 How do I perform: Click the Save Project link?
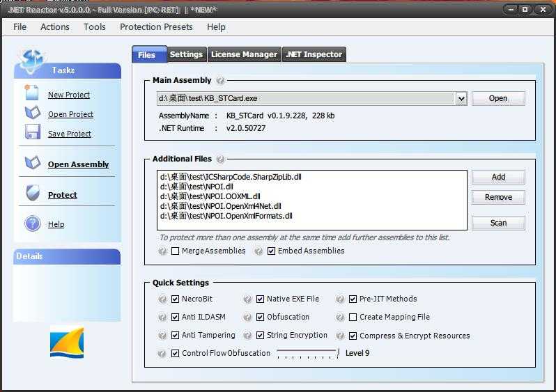(70, 134)
